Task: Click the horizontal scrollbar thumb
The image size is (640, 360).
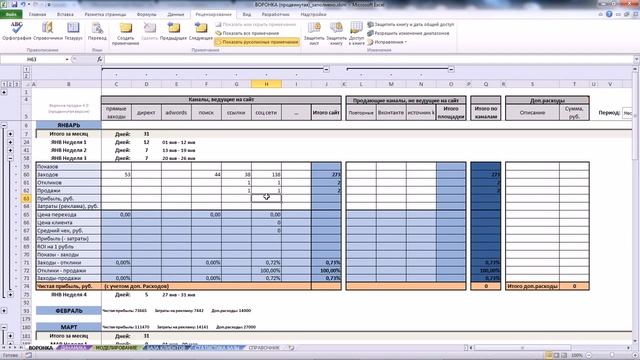Action: 522,348
